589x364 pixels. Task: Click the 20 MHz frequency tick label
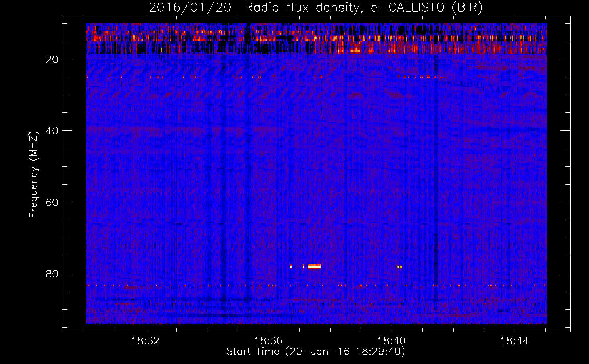[52, 59]
